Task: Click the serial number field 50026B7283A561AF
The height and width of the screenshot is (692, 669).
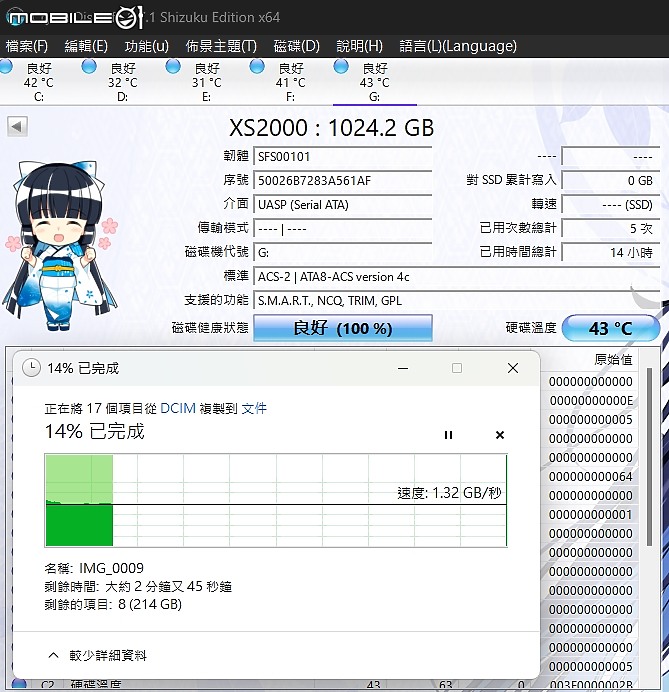Action: 342,181
